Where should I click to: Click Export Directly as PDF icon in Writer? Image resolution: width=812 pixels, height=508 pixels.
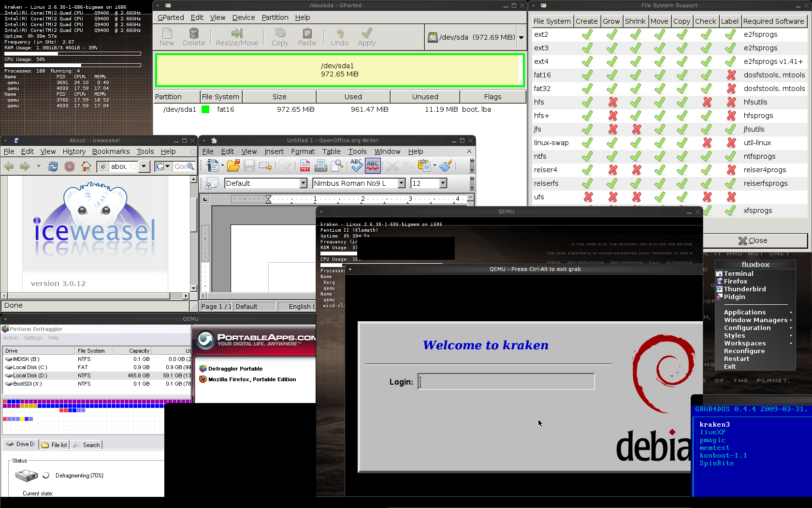pyautogui.click(x=305, y=165)
